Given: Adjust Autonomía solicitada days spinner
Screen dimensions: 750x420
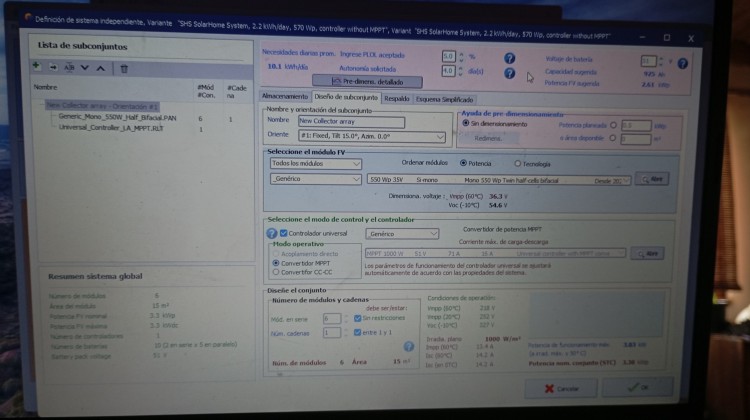Looking at the screenshot, I should [461, 71].
